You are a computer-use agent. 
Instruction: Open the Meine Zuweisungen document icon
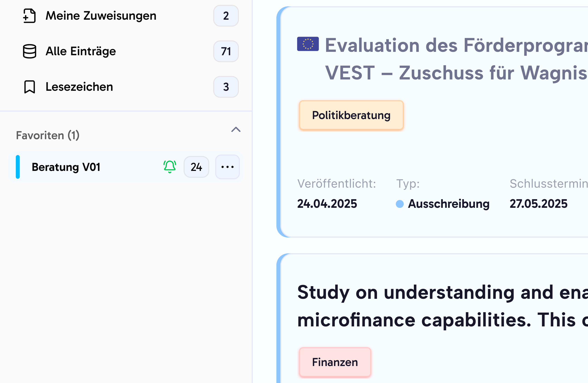30,16
